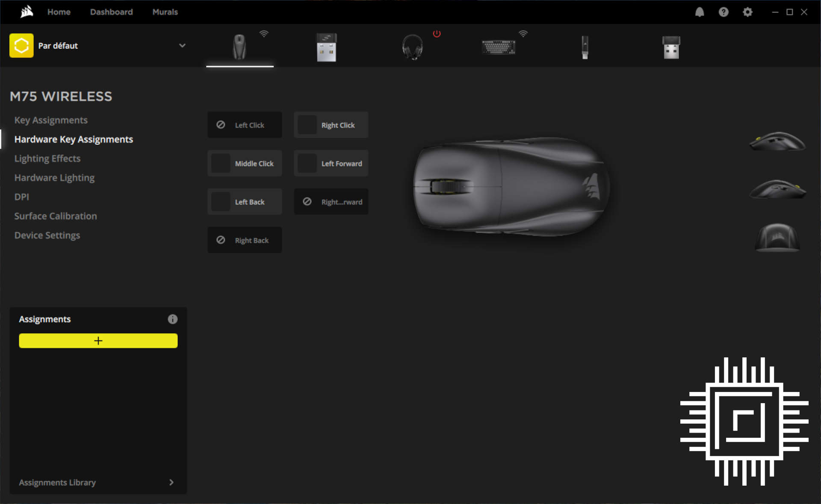Click the Corsair sails logo
821x504 pixels.
pos(26,12)
